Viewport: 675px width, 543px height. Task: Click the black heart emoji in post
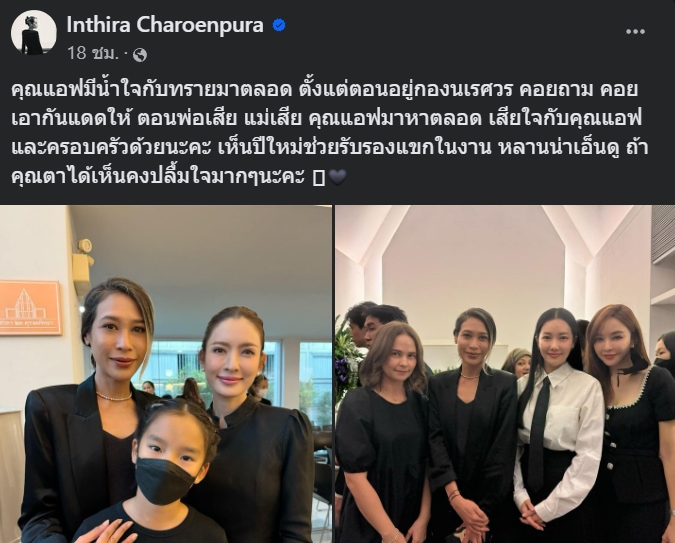click(337, 177)
